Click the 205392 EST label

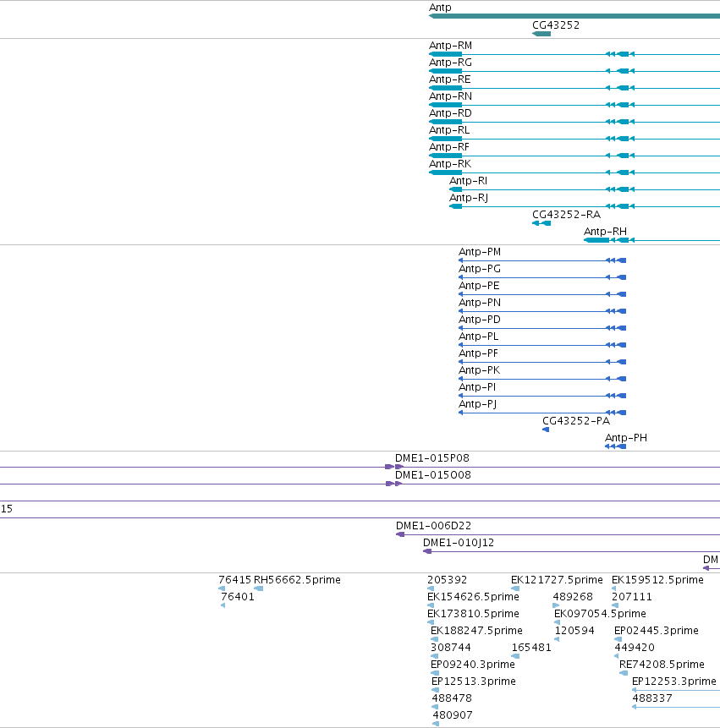click(447, 580)
